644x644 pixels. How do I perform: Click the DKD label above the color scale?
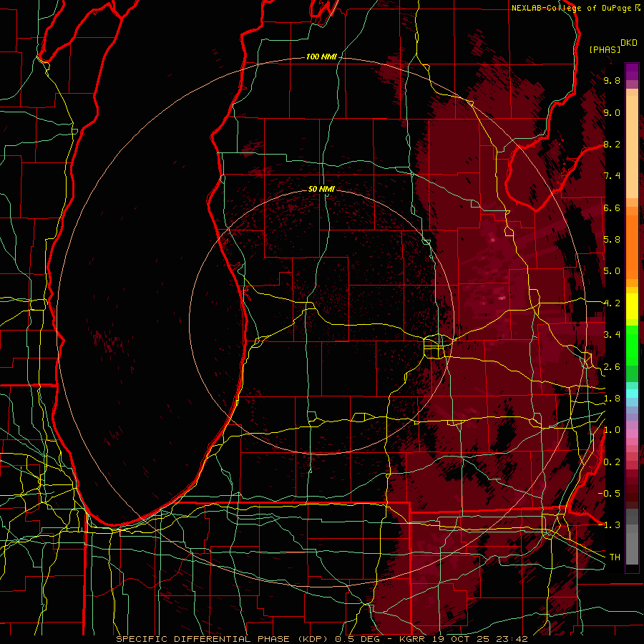629,43
